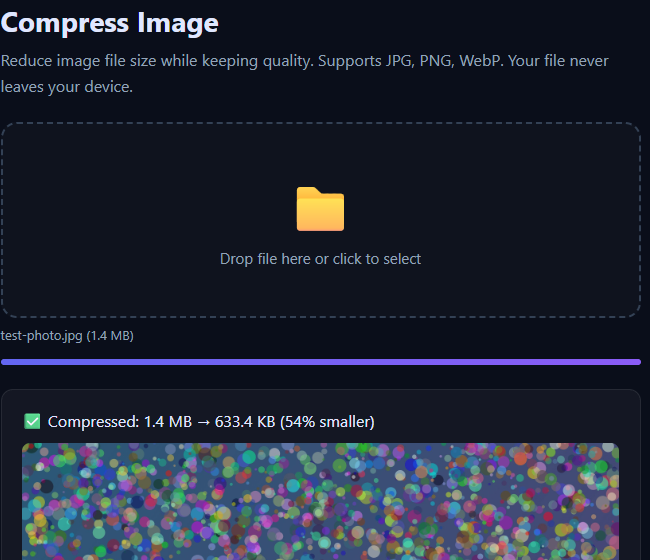The height and width of the screenshot is (560, 650).
Task: Click the green checkmark success icon
Action: tap(32, 422)
